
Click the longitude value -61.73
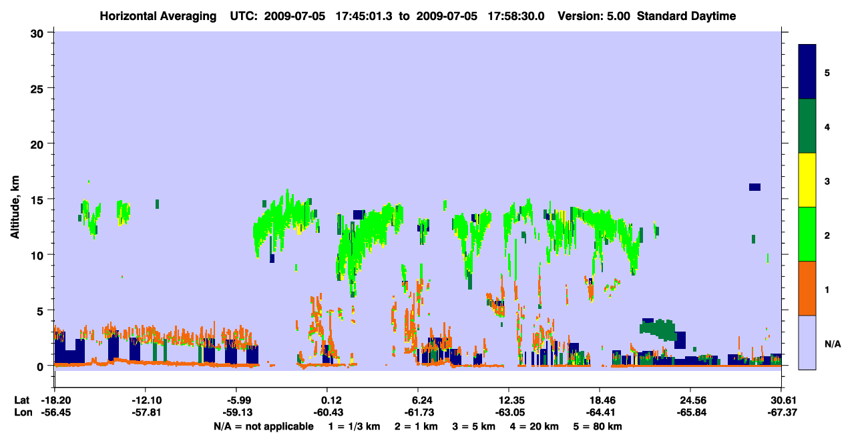[418, 412]
